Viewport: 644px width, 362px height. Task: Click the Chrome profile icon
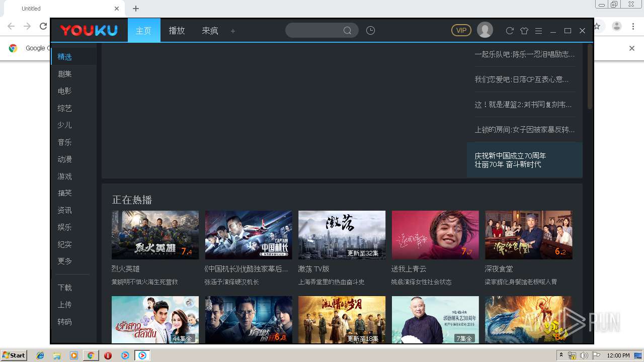[x=617, y=26]
